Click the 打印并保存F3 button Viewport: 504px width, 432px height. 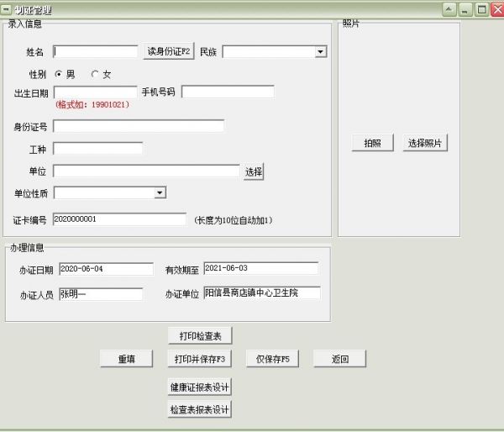click(x=200, y=359)
